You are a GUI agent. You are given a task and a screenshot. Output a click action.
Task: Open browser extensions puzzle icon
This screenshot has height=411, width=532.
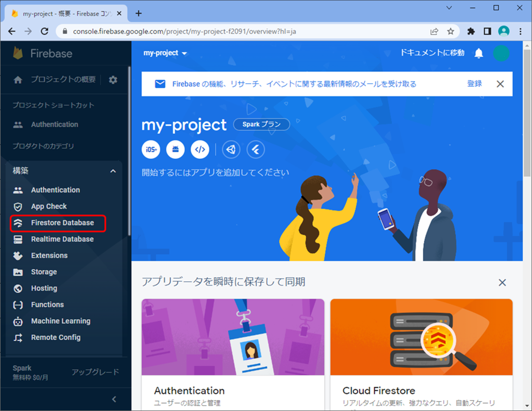click(x=471, y=32)
